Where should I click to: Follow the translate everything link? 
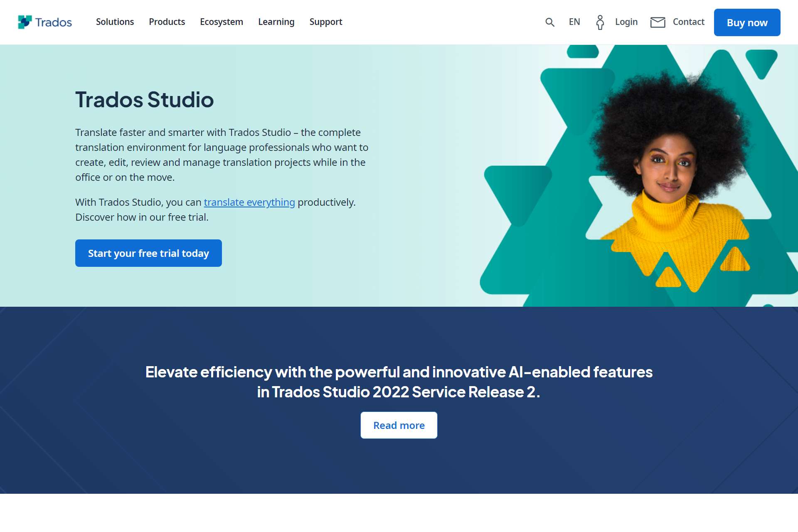[249, 202]
